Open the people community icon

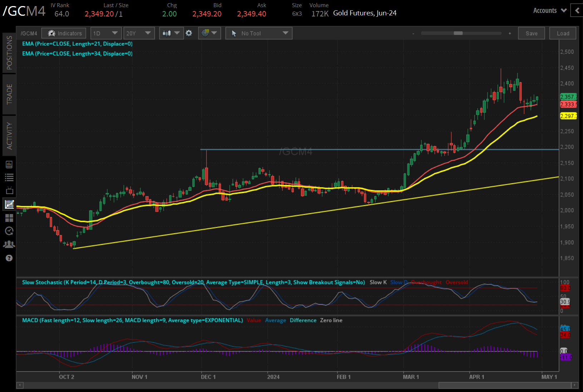coord(9,244)
